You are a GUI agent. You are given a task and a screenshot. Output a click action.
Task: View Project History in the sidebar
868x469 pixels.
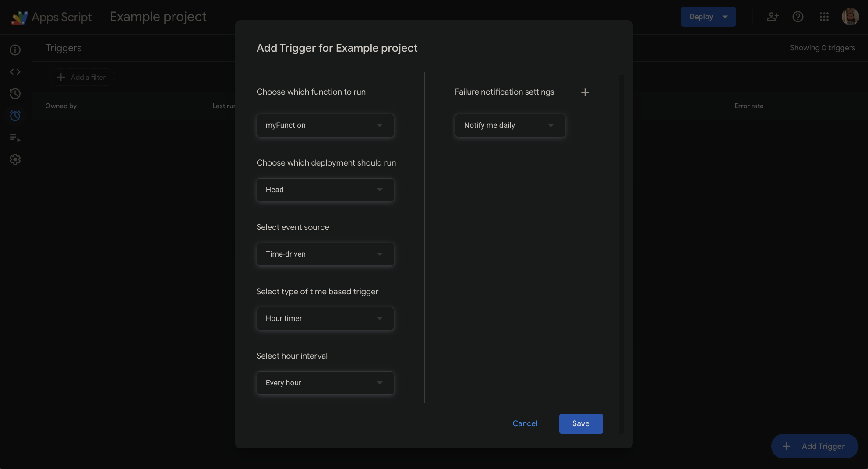coord(15,94)
